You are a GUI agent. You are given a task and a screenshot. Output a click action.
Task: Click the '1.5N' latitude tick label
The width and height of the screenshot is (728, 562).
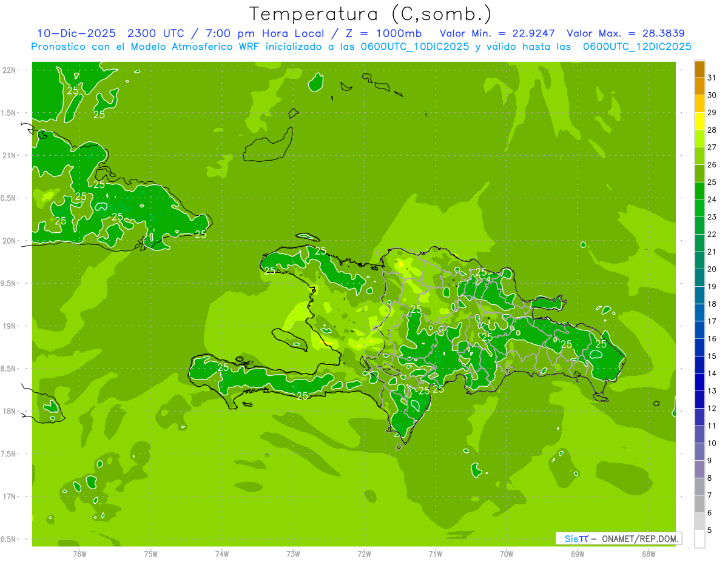pos(9,113)
